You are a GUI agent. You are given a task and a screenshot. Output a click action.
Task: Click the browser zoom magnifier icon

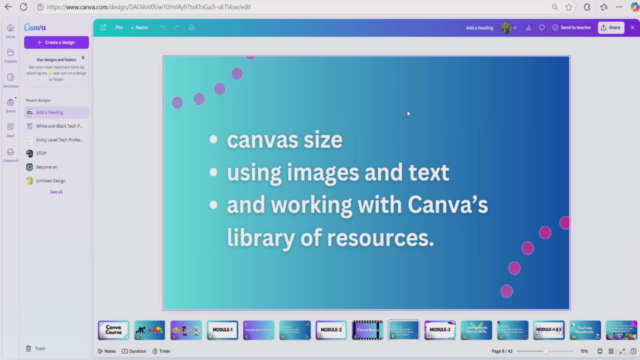coord(555,7)
